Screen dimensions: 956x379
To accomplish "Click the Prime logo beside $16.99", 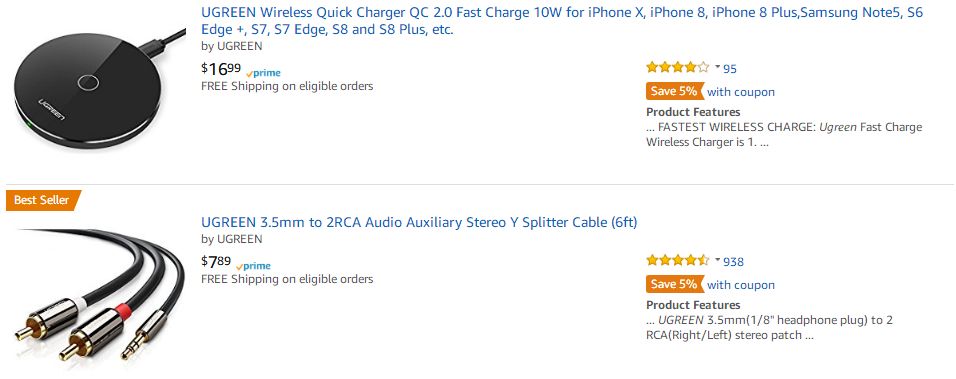I will tap(263, 73).
